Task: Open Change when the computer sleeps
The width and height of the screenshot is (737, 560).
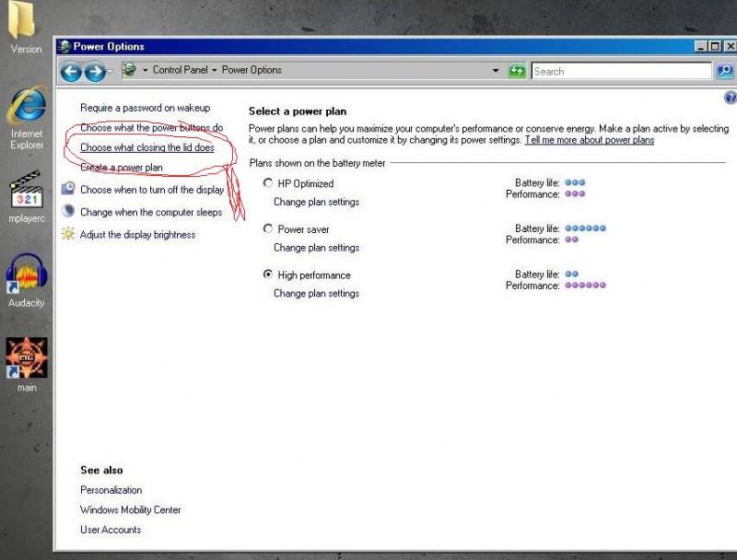Action: pos(151,212)
